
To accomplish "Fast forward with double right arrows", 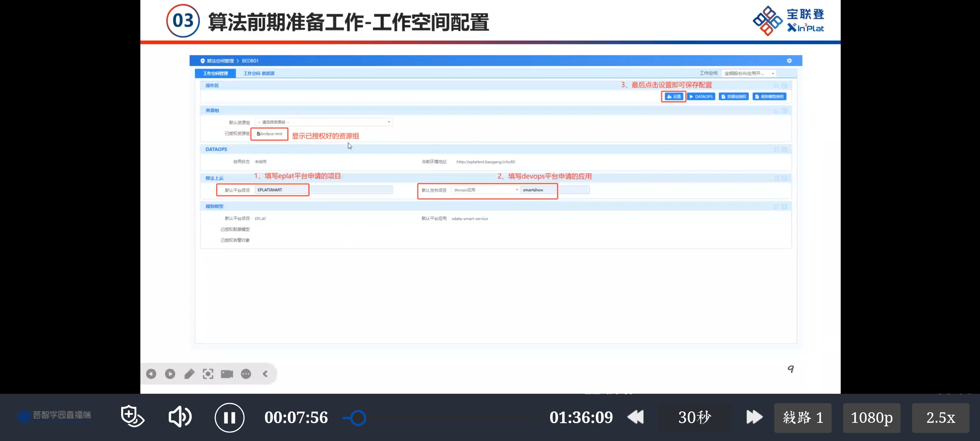I will pyautogui.click(x=754, y=417).
